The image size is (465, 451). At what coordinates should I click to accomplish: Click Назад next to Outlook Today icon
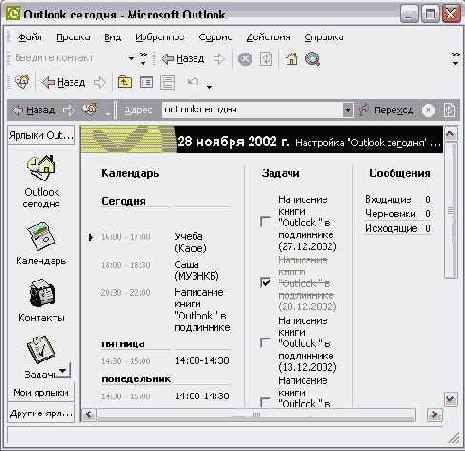(63, 82)
